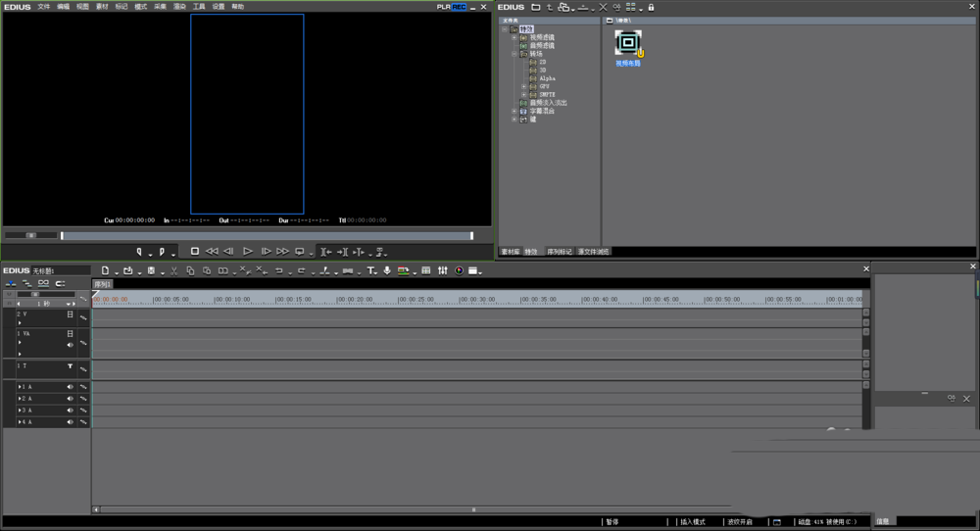Mute audio track 3 A

pos(70,410)
